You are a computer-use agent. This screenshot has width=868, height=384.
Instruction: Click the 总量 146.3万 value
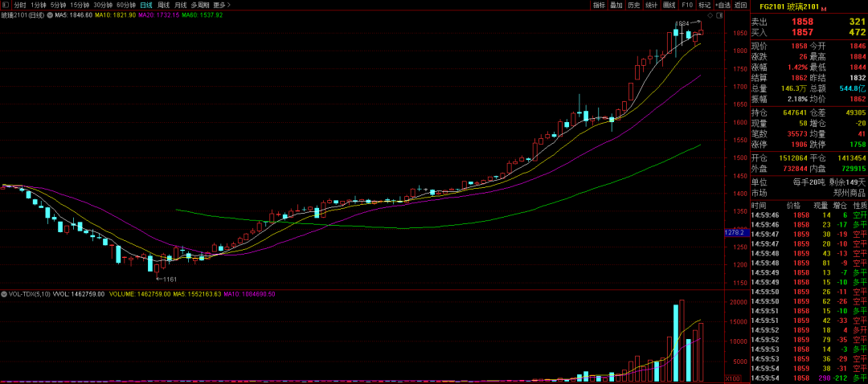[794, 88]
